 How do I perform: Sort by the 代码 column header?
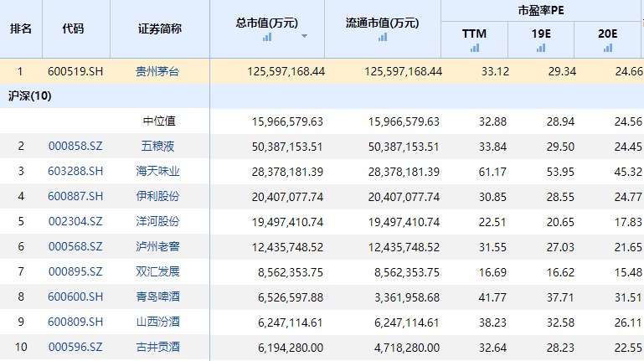point(73,28)
